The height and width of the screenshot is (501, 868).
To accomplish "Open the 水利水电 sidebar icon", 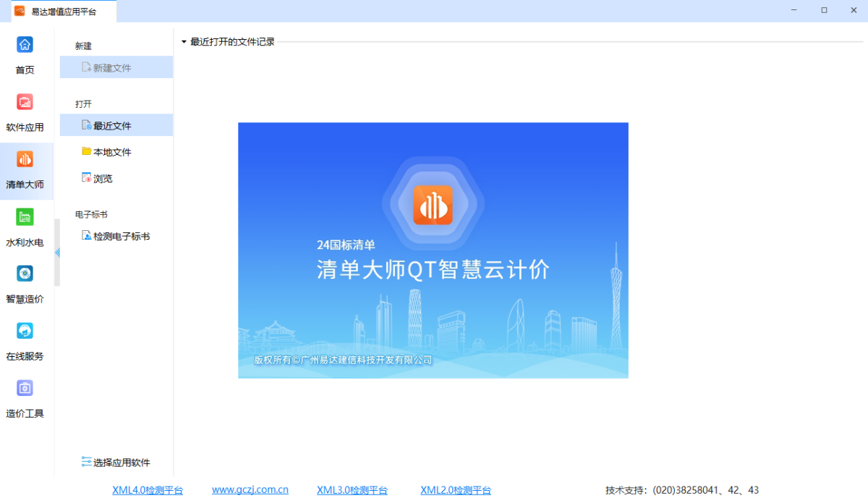I will point(25,216).
